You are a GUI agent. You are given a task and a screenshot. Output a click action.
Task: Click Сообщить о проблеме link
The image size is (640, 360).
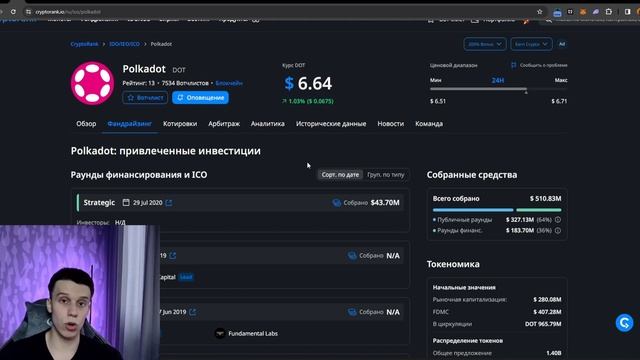543,65
